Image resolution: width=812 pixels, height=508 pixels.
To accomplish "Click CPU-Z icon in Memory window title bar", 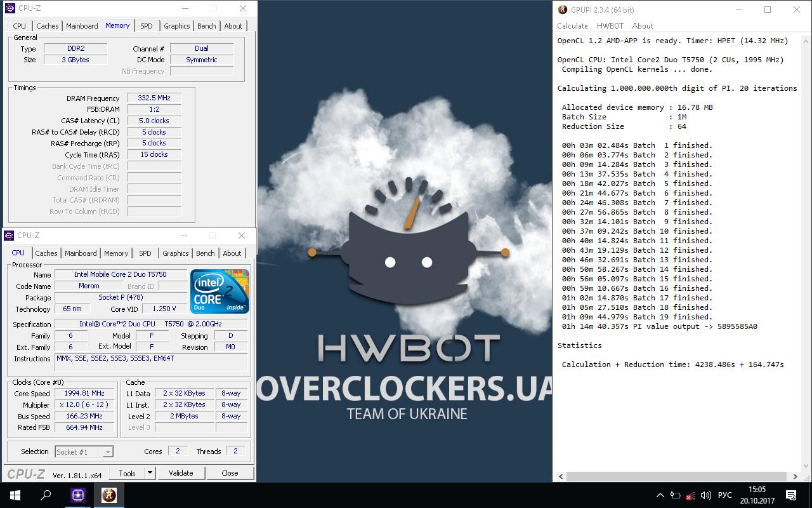I will (x=10, y=9).
